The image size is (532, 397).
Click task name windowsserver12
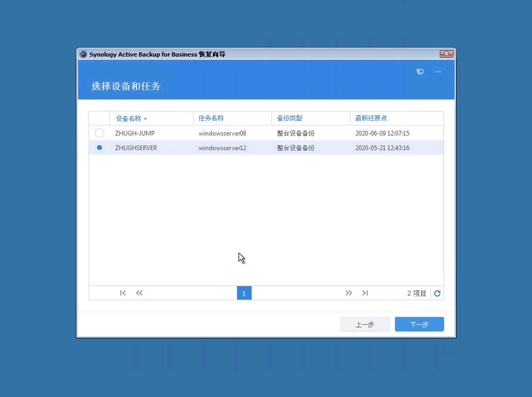tap(222, 148)
